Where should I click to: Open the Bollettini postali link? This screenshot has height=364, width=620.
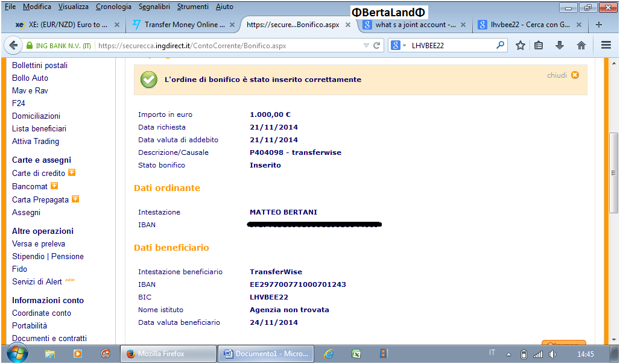[40, 65]
